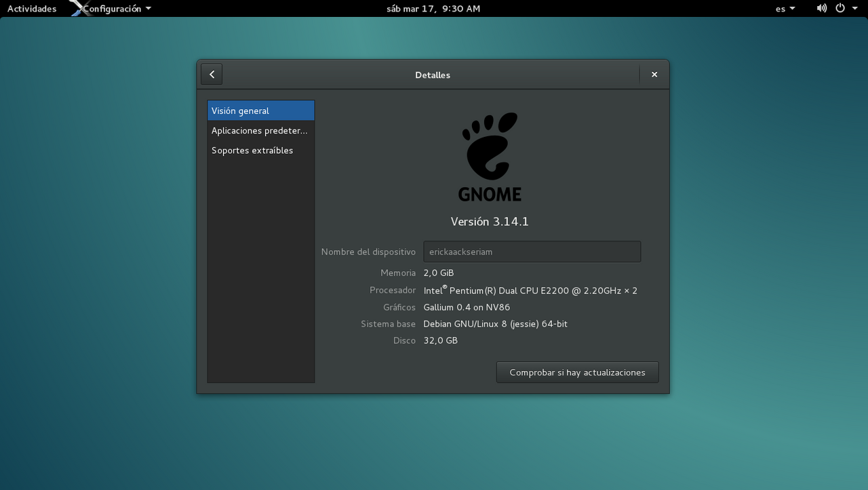Click the GNOME foot logo
868x490 pixels.
click(x=490, y=157)
